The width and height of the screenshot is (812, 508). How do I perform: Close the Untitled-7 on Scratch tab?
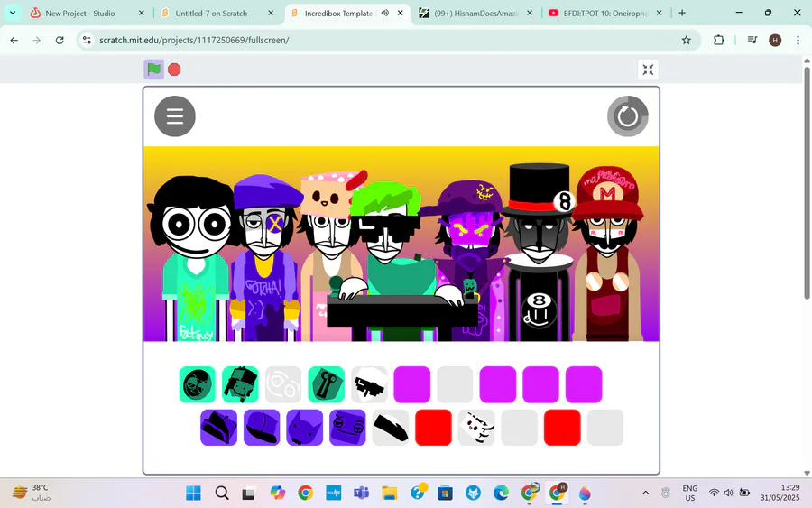pyautogui.click(x=271, y=13)
